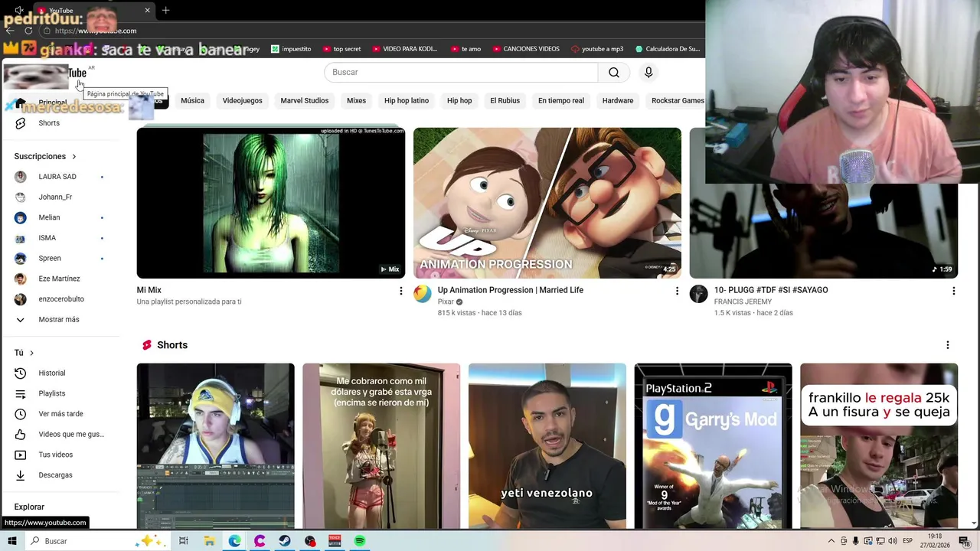The image size is (980, 551).
Task: Open the 'CANCIONES VIDEOS' bookmark
Action: click(525, 49)
